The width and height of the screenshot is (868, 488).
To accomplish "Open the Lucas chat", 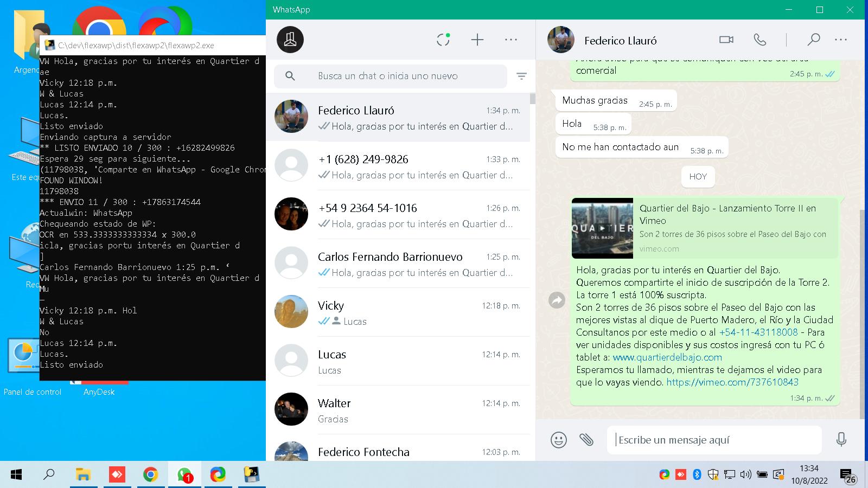I will click(398, 361).
